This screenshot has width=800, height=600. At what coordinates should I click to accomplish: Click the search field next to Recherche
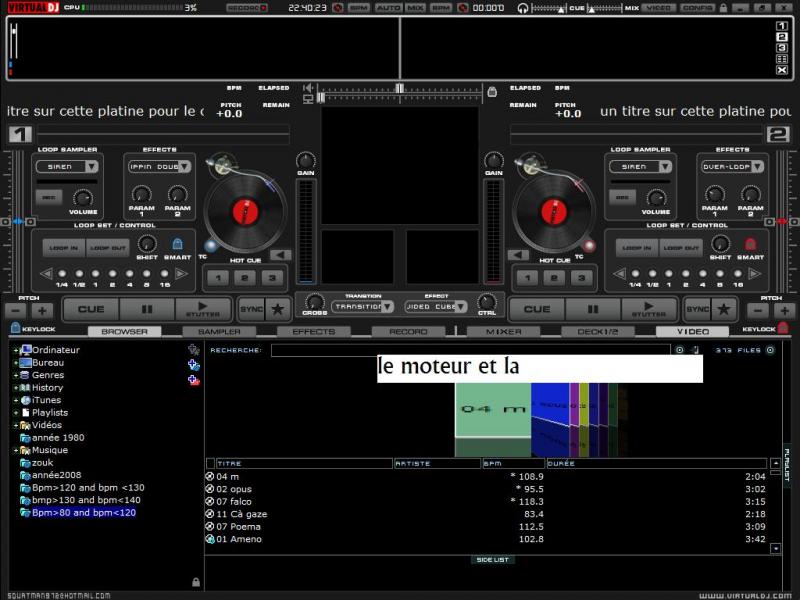coord(470,350)
